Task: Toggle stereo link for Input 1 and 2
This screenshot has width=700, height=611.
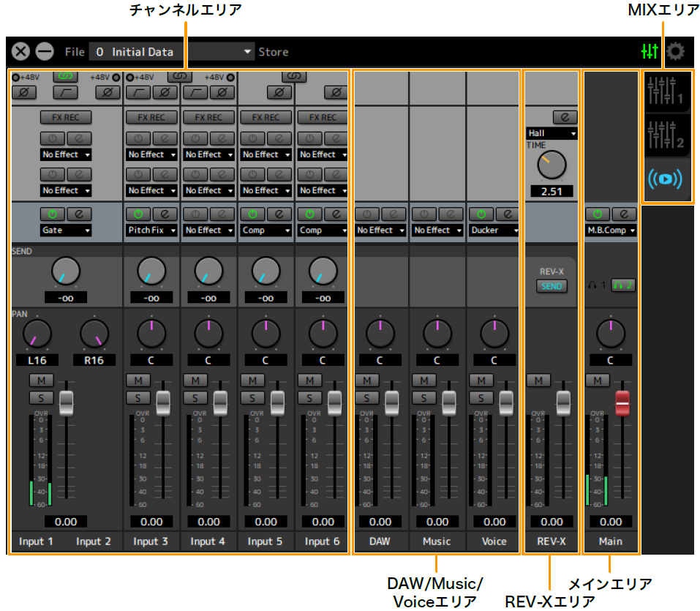Action: (66, 76)
